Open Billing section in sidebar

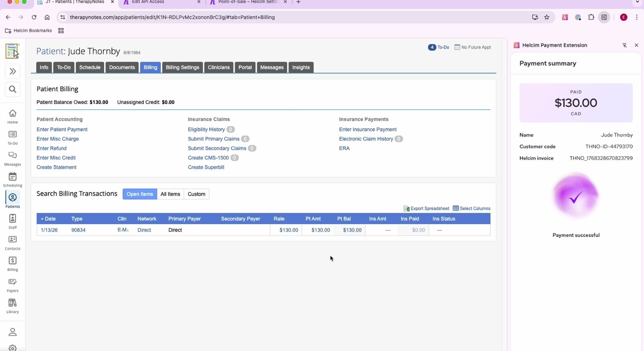coord(12,264)
